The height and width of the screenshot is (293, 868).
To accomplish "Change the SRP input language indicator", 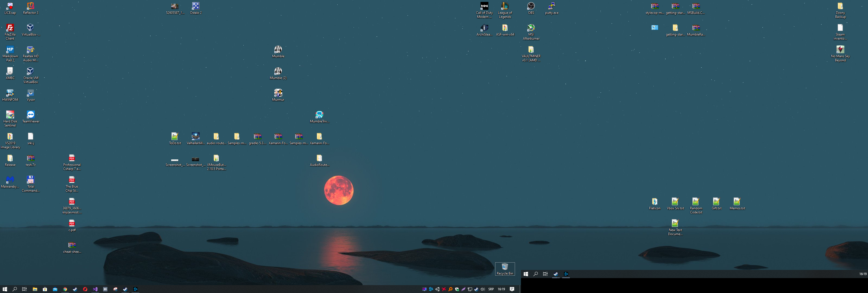I will click(x=491, y=289).
